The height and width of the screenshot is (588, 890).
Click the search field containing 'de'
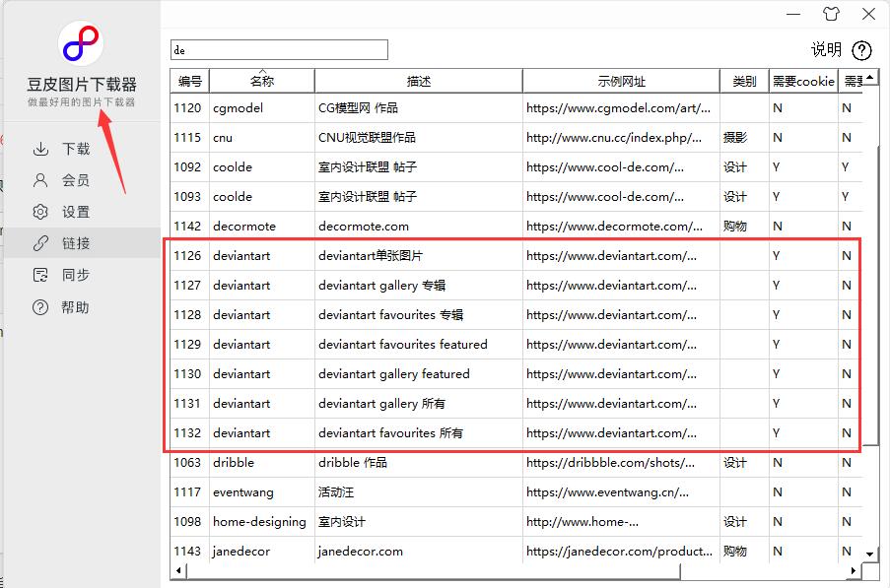point(279,50)
